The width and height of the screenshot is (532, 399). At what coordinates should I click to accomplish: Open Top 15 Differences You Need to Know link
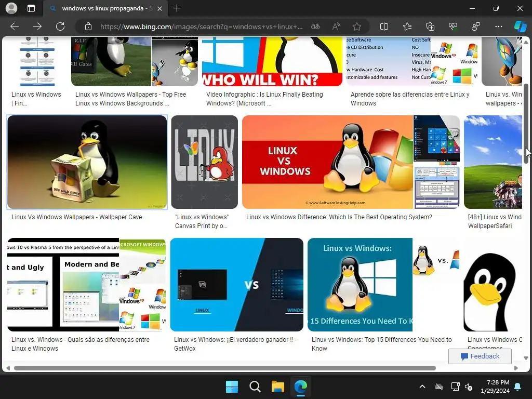click(x=382, y=344)
